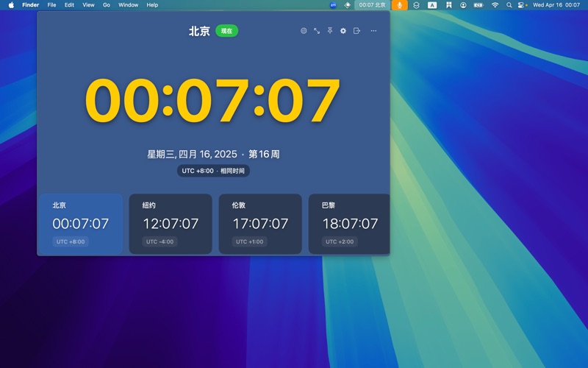
Task: Click the blue round zm menu bar icon
Action: (x=333, y=5)
